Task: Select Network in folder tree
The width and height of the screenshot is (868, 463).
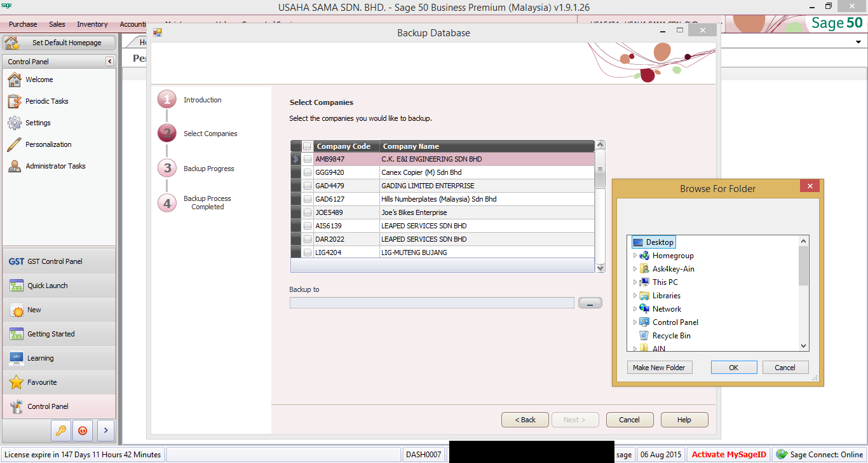Action: pos(667,309)
